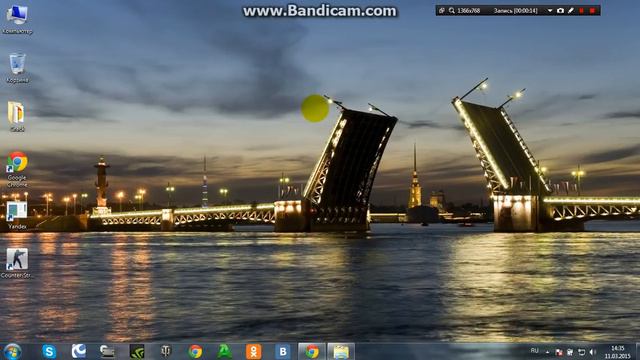Stop the Bandicam recording

pyautogui.click(x=592, y=11)
